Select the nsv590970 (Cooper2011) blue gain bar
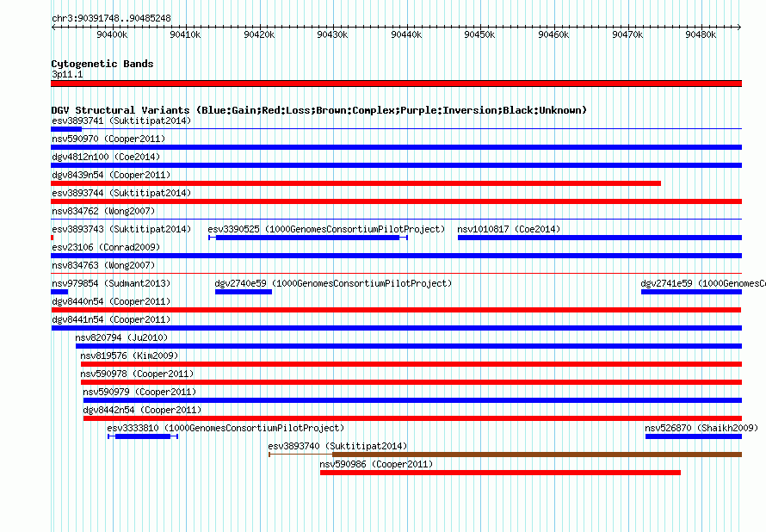Viewport: 766px width, 532px height. tap(396, 147)
